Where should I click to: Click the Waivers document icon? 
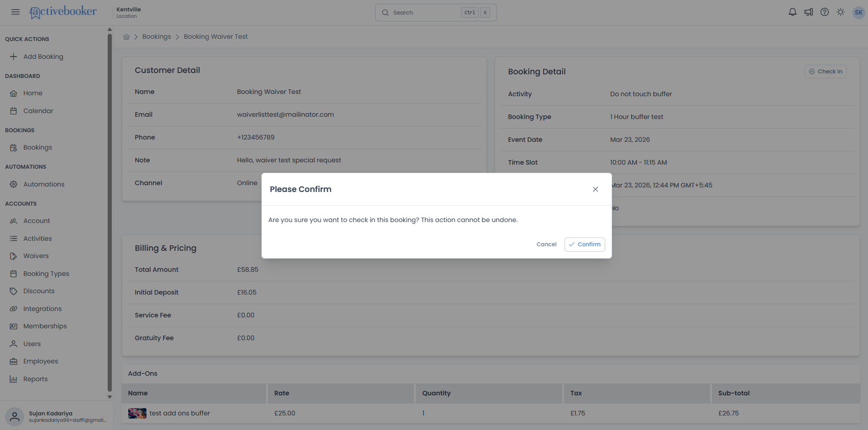click(14, 256)
